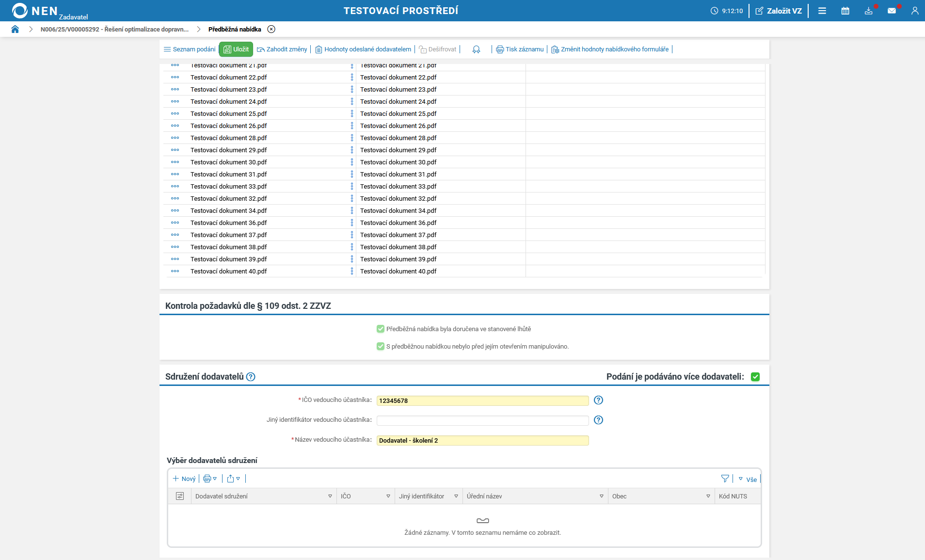Toggle 'nebylo manipulováno' checkbox
The height and width of the screenshot is (560, 925).
point(381,346)
